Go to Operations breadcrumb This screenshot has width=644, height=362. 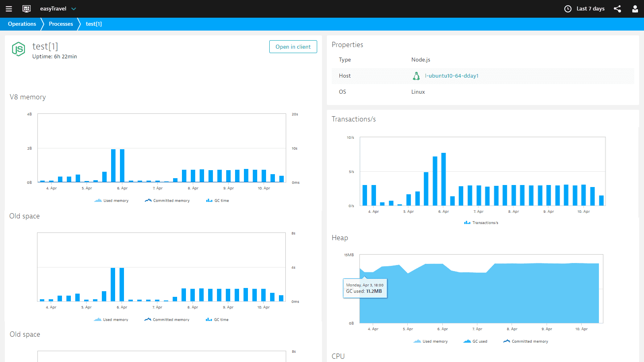22,24
